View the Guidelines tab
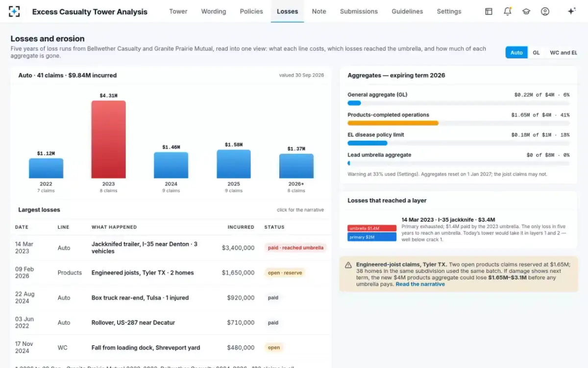The height and width of the screenshot is (368, 588). click(407, 11)
